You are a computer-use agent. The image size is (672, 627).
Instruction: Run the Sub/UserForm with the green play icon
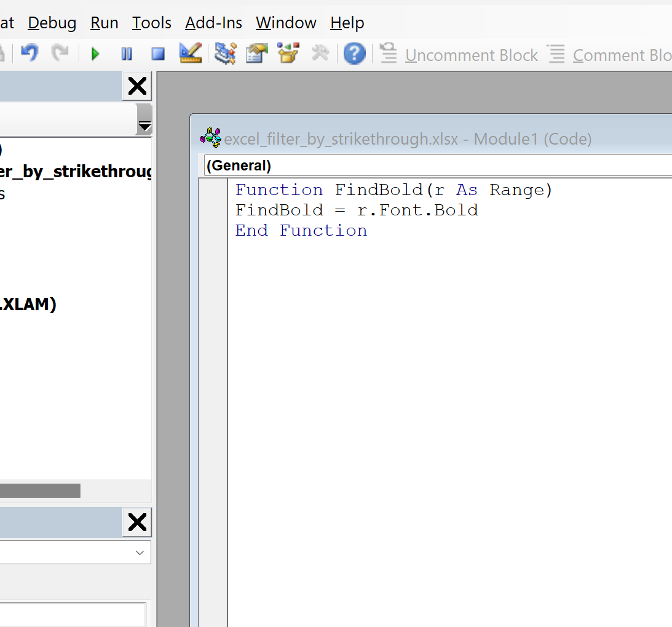(x=95, y=54)
